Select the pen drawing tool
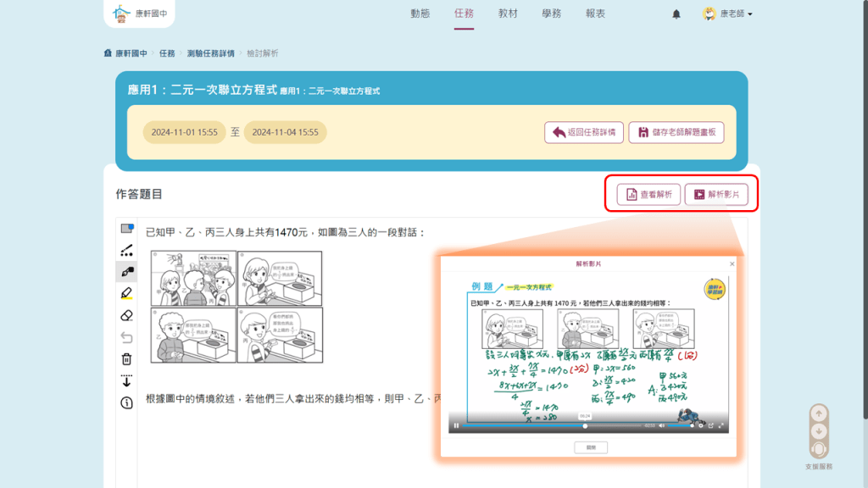The image size is (868, 488). (x=127, y=272)
